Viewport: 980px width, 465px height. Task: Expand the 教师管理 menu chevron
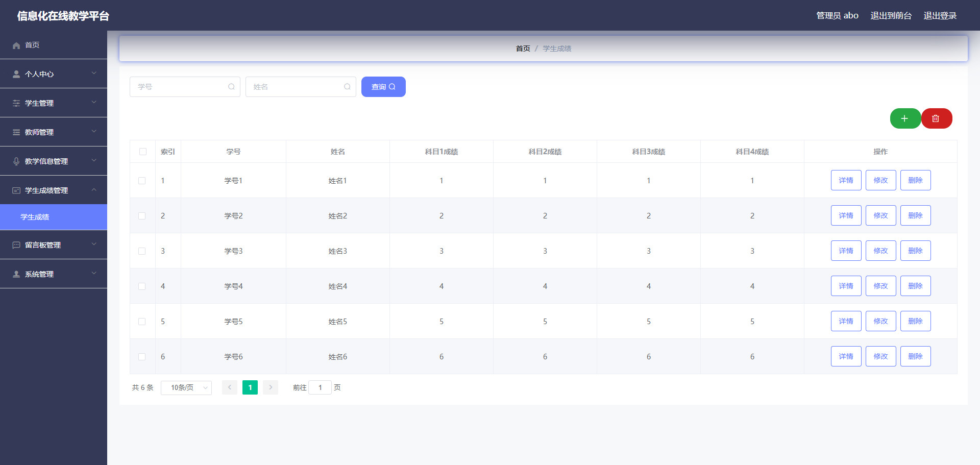click(x=94, y=132)
